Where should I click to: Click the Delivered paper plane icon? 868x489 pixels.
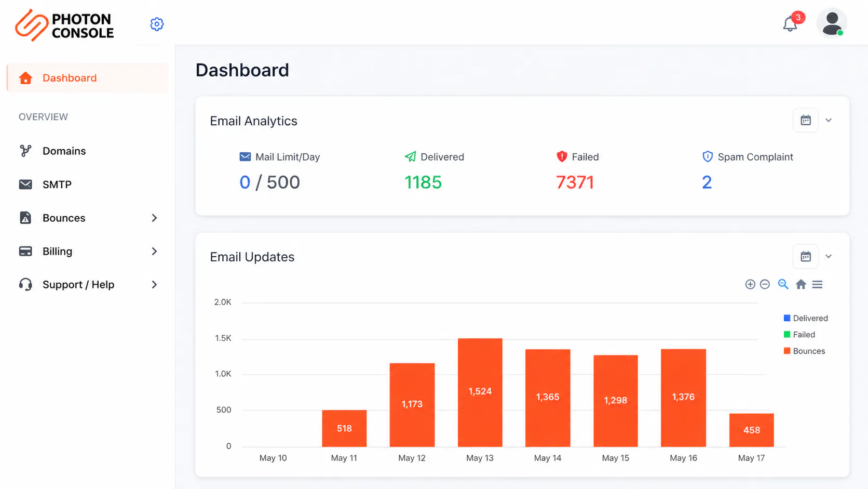pyautogui.click(x=410, y=156)
